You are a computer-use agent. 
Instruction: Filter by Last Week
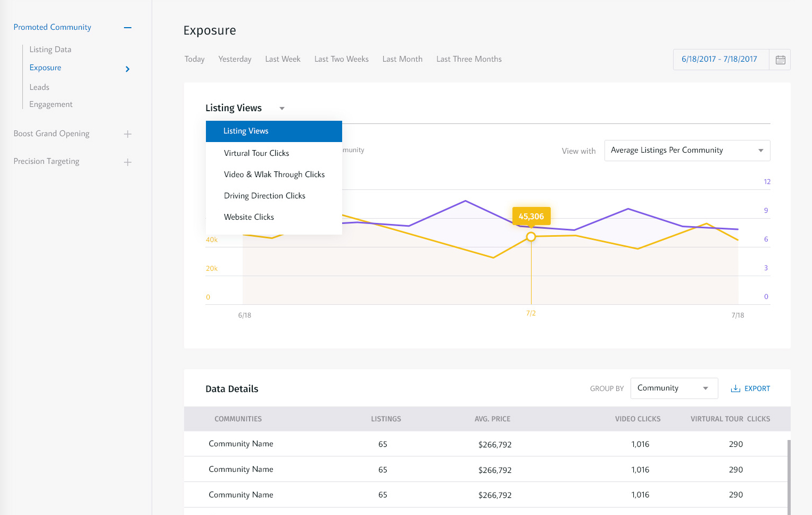coord(283,59)
